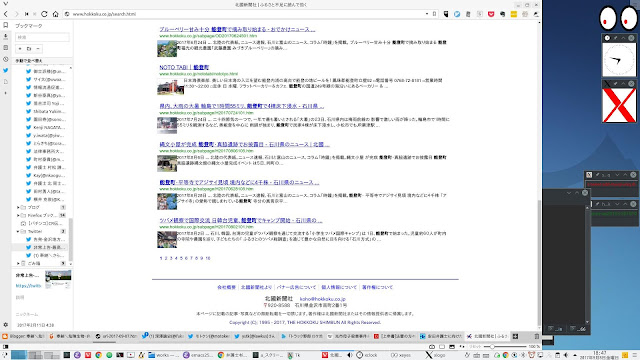
Task: Switch to the Blogger browser tab
Action: 23,336
